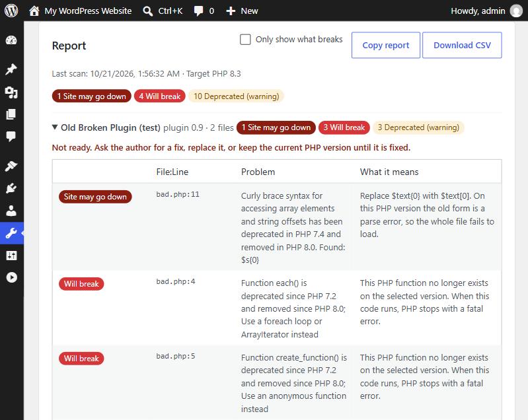Enable Only show what breaks checkbox
The image size is (528, 420).
coord(245,40)
